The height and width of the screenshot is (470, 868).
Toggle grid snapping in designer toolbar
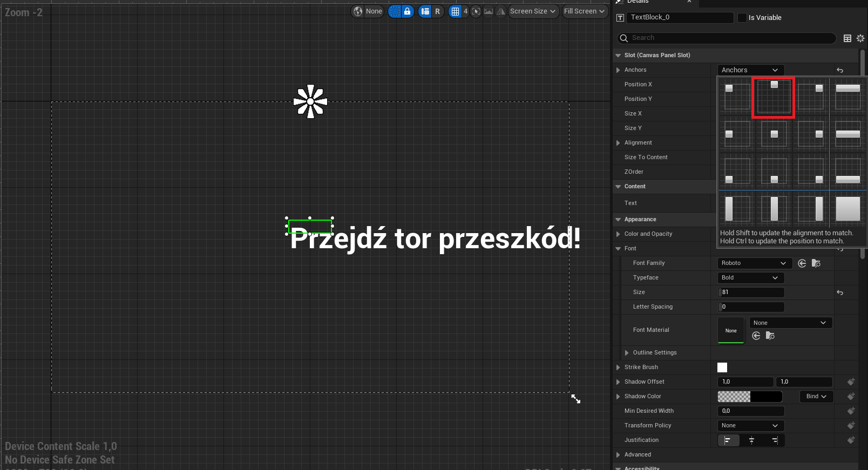pos(455,11)
